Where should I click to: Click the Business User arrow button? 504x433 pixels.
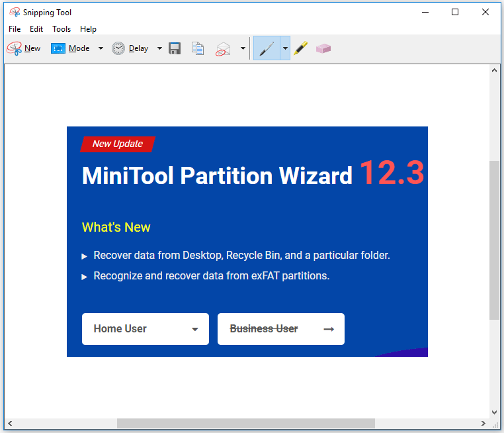281,329
